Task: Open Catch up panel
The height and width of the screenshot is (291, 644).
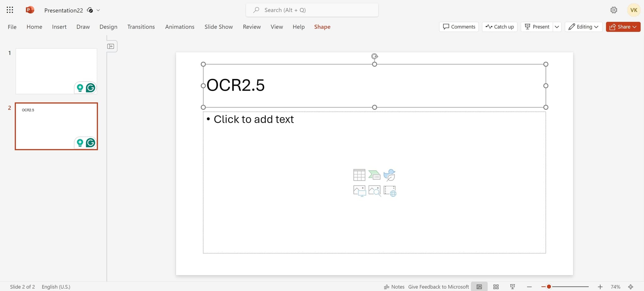Action: click(500, 27)
